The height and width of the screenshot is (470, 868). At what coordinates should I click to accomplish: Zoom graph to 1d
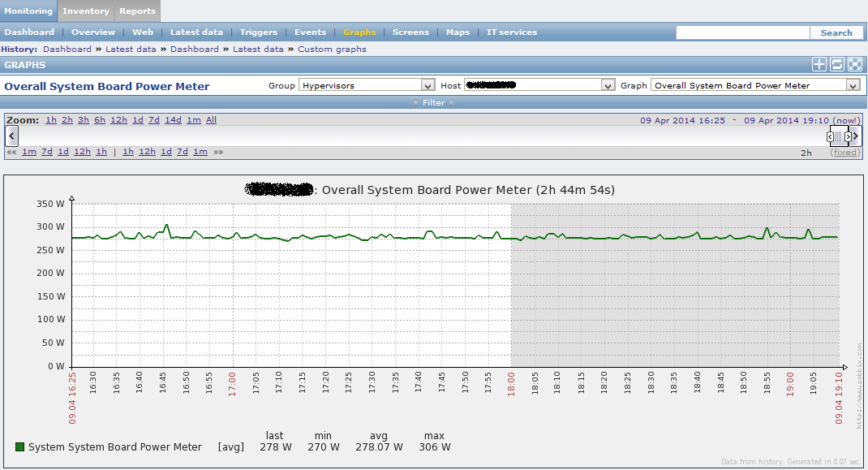coord(138,119)
